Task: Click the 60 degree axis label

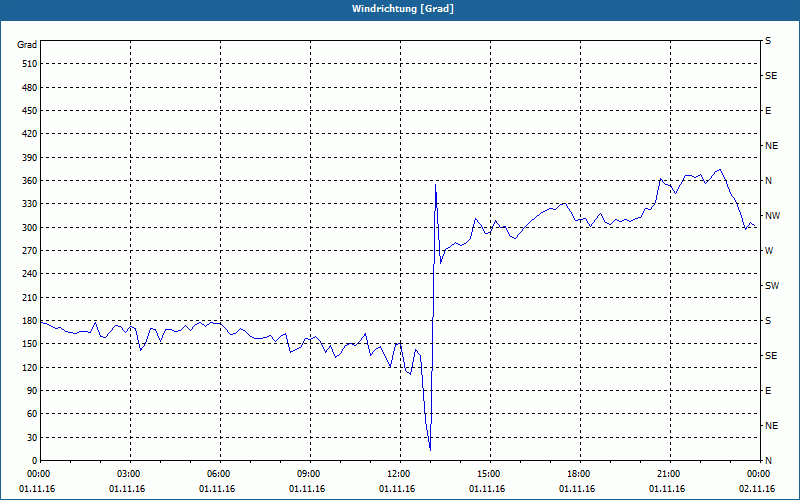Action: tap(32, 414)
